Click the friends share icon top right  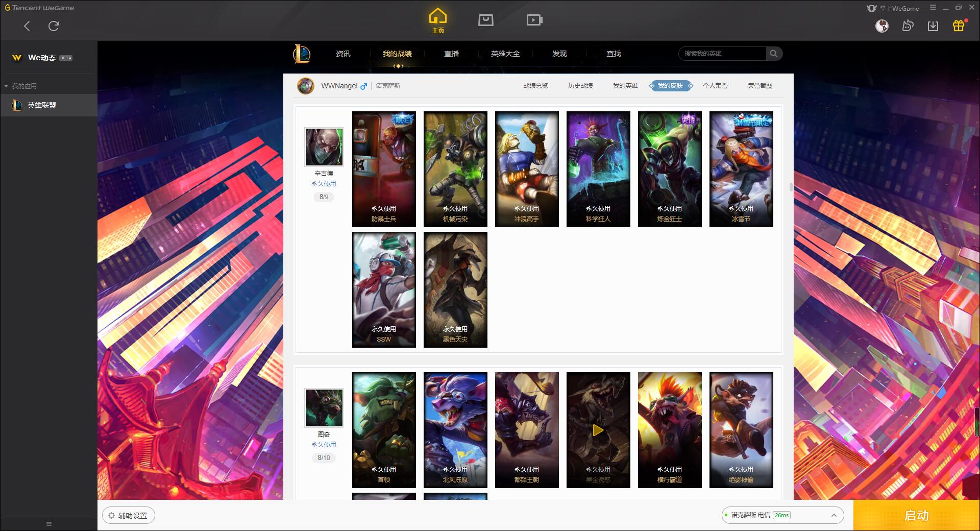[x=908, y=26]
